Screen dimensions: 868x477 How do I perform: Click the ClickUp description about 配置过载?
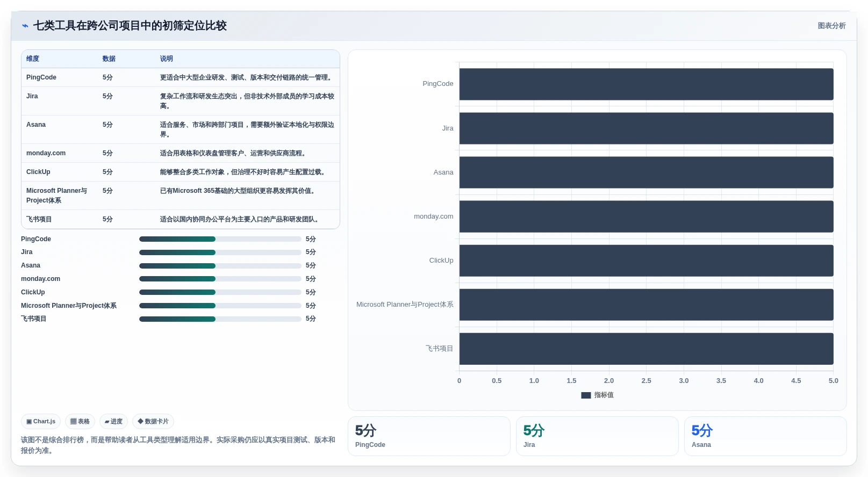pos(243,172)
